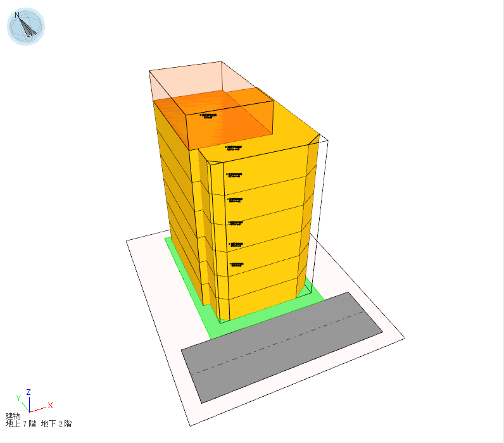Select the yellow main roof surface

point(291,130)
